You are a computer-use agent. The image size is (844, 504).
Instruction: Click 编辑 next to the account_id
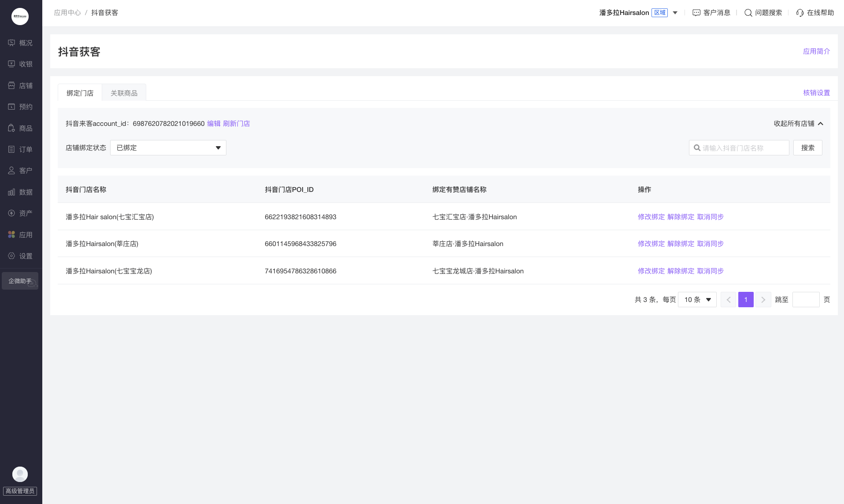pos(214,124)
